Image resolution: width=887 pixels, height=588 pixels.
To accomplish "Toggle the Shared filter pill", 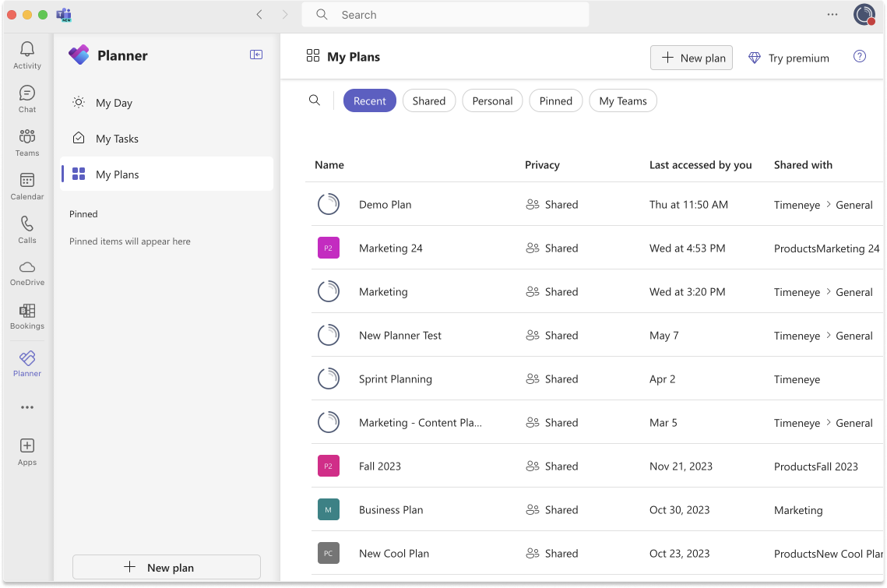I will click(428, 100).
